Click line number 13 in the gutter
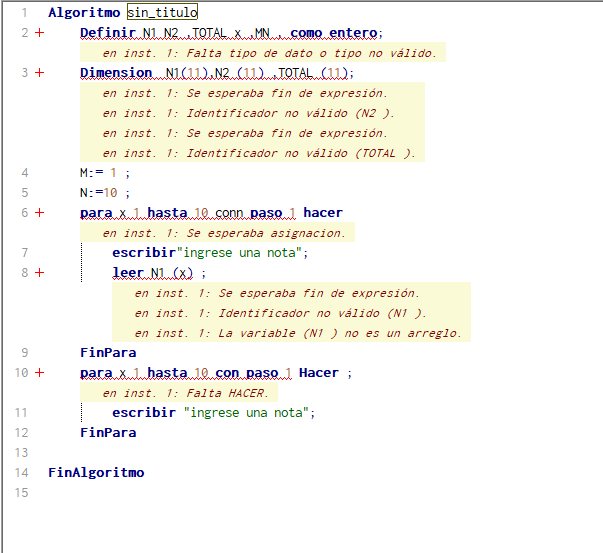The width and height of the screenshot is (603, 553). [22, 453]
